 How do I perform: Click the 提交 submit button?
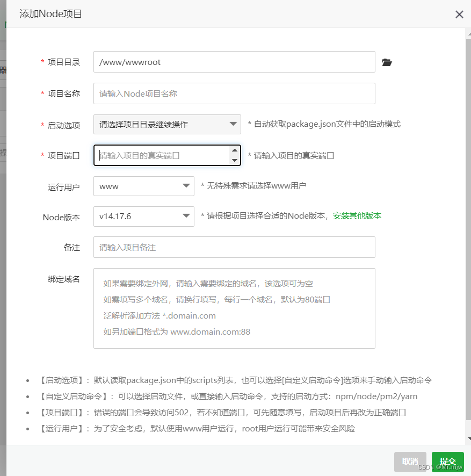(447, 461)
